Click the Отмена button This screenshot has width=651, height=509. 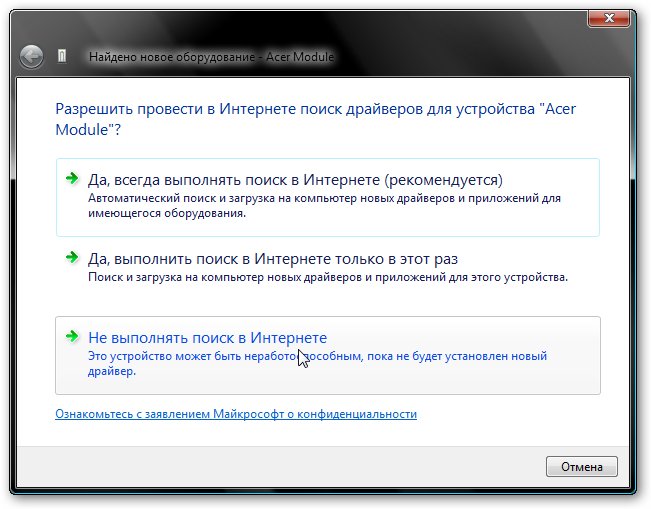(x=582, y=467)
